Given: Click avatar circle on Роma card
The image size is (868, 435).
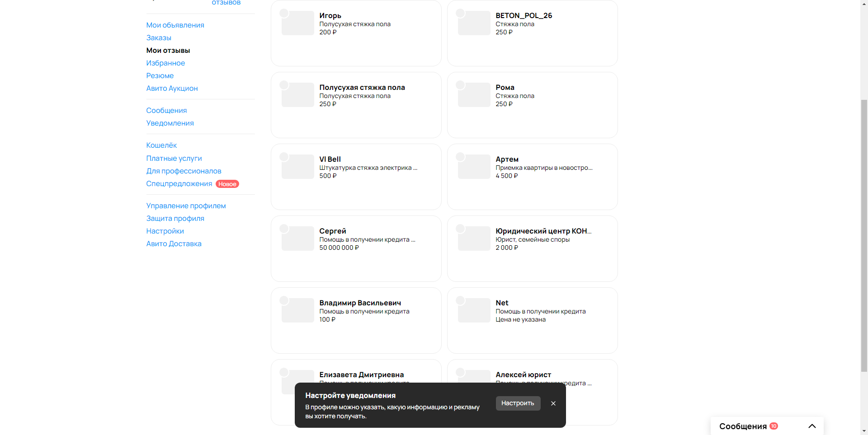Looking at the screenshot, I should pos(460,85).
